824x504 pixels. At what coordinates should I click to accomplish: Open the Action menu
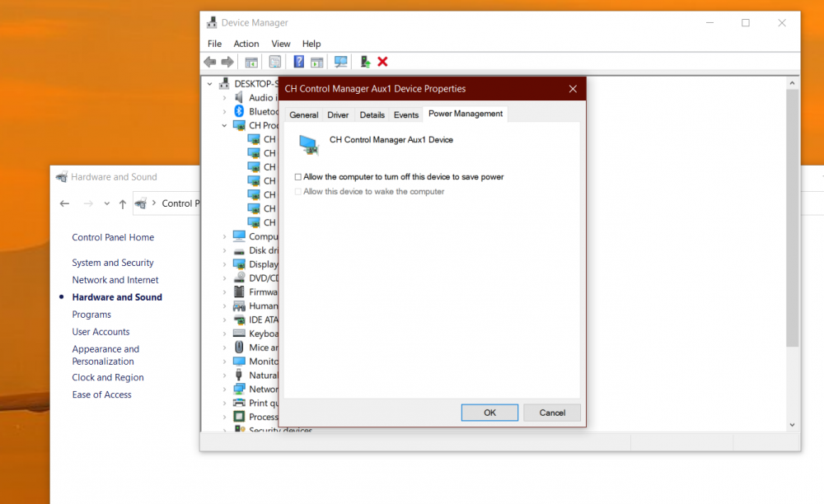coord(246,44)
